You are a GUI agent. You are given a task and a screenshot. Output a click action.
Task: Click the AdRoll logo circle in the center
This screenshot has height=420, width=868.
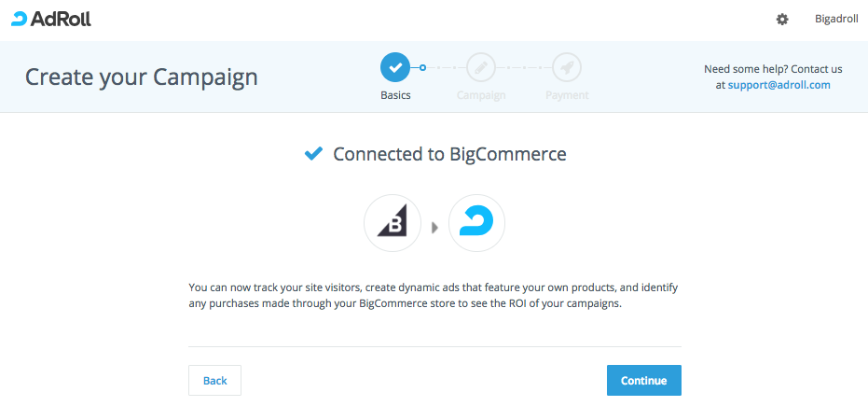pos(476,223)
